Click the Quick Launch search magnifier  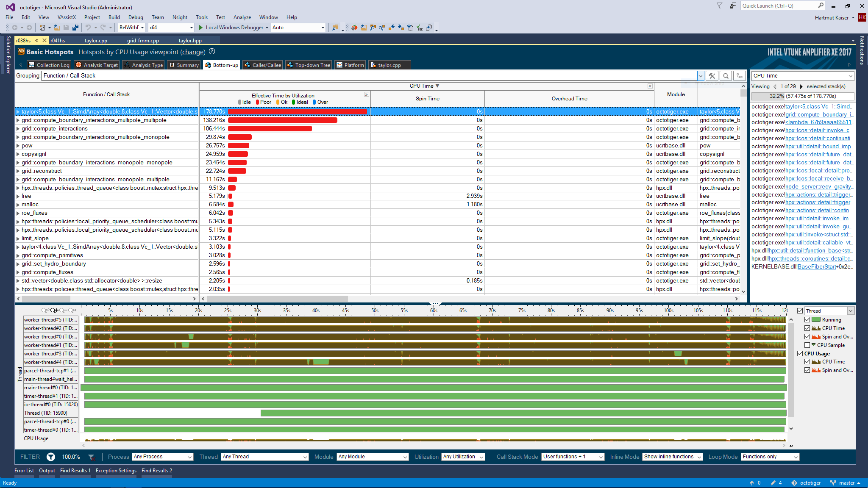(821, 6)
